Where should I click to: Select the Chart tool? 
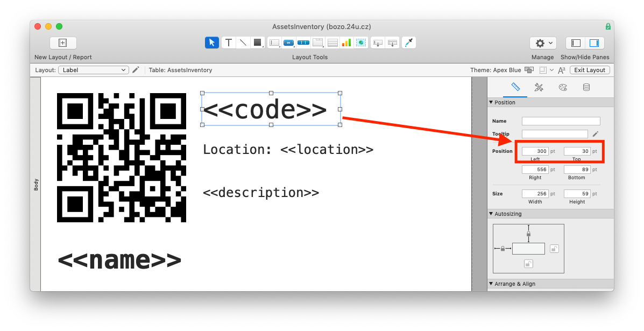coord(346,43)
